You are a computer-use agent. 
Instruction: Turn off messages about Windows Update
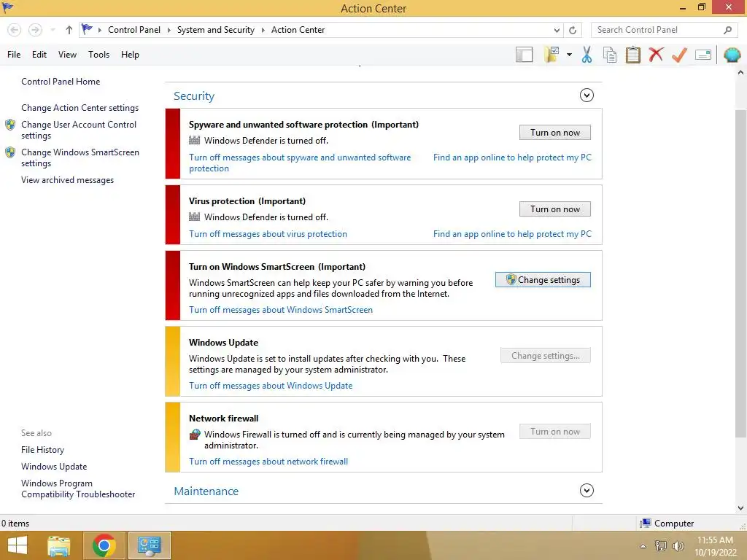point(271,386)
